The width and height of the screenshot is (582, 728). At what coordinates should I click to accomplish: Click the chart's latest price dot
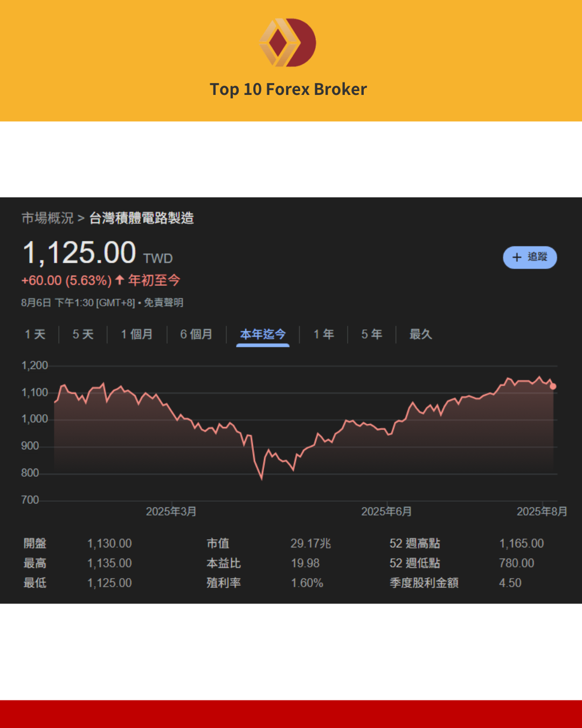coord(553,386)
